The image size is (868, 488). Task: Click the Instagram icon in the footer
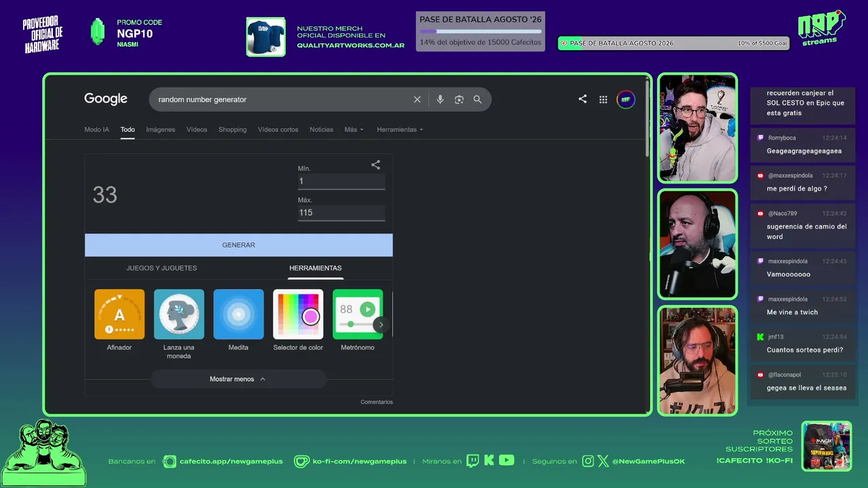(x=588, y=461)
